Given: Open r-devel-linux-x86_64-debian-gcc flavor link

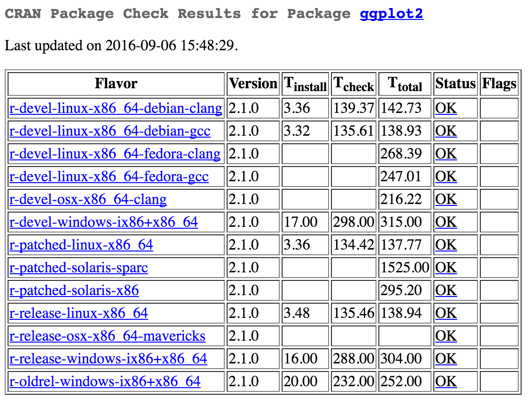Looking at the screenshot, I should coord(110,131).
